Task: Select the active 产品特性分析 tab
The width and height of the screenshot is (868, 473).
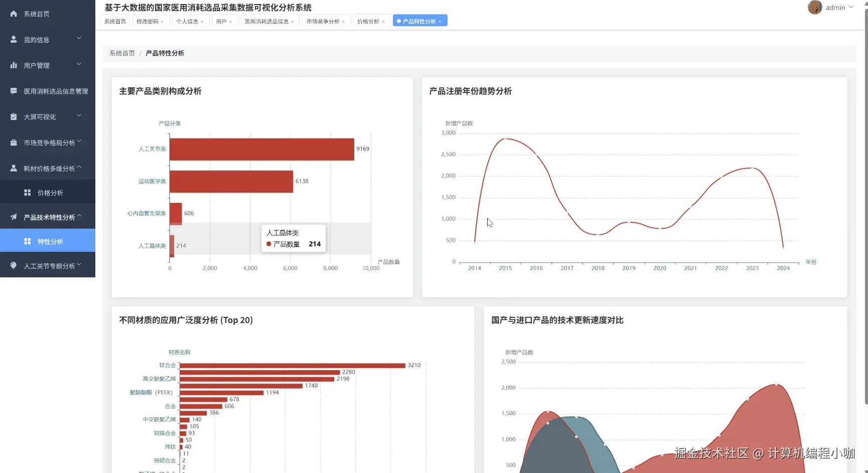Action: pyautogui.click(x=419, y=21)
